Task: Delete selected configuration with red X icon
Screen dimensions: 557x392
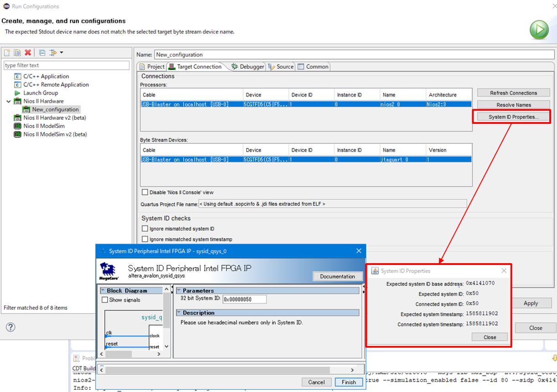Action: click(28, 53)
